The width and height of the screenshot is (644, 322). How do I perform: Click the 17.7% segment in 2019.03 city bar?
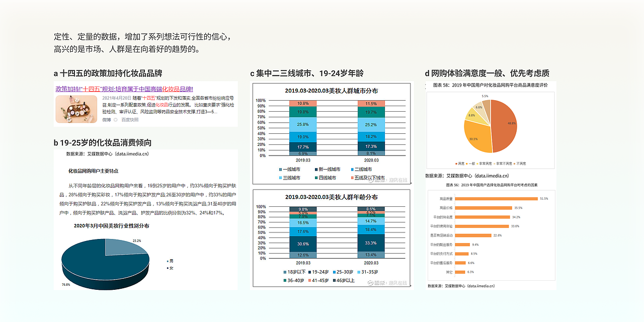tap(303, 147)
